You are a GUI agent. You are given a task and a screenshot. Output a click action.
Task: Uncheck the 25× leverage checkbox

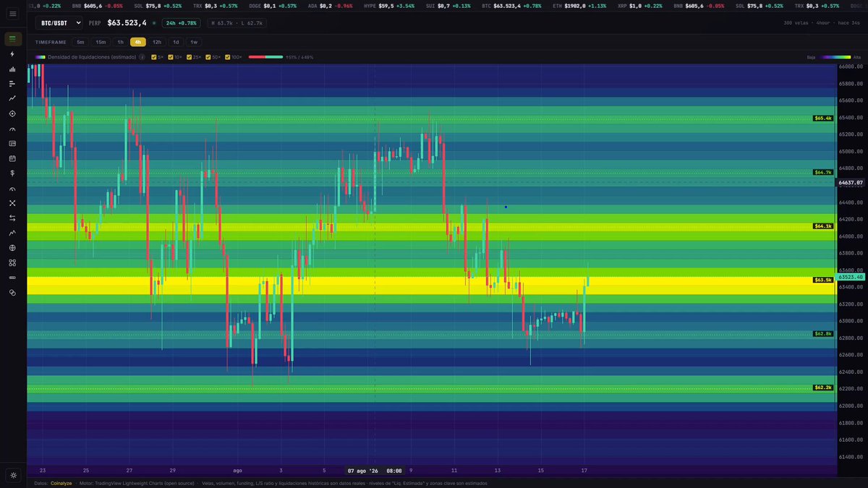190,56
